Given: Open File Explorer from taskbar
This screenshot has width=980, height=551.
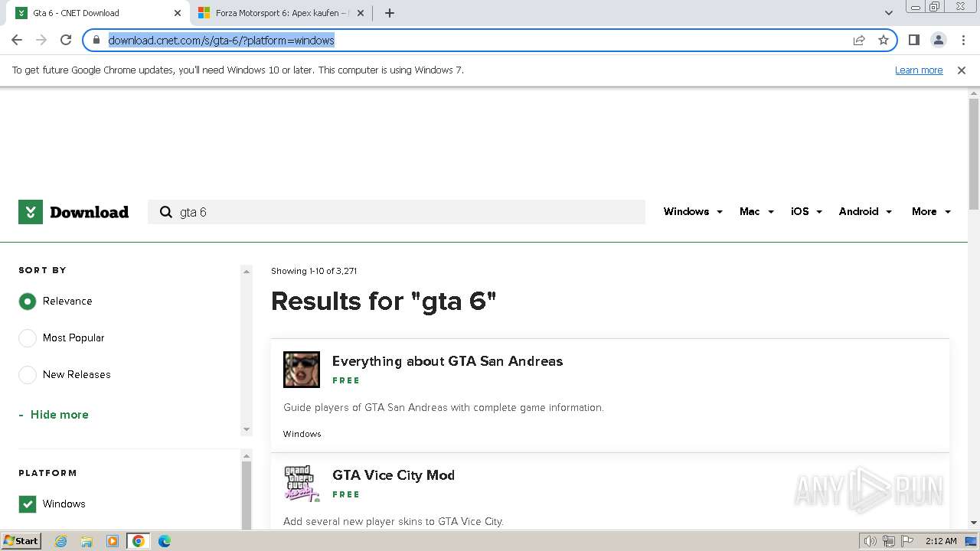Looking at the screenshot, I should tap(87, 541).
